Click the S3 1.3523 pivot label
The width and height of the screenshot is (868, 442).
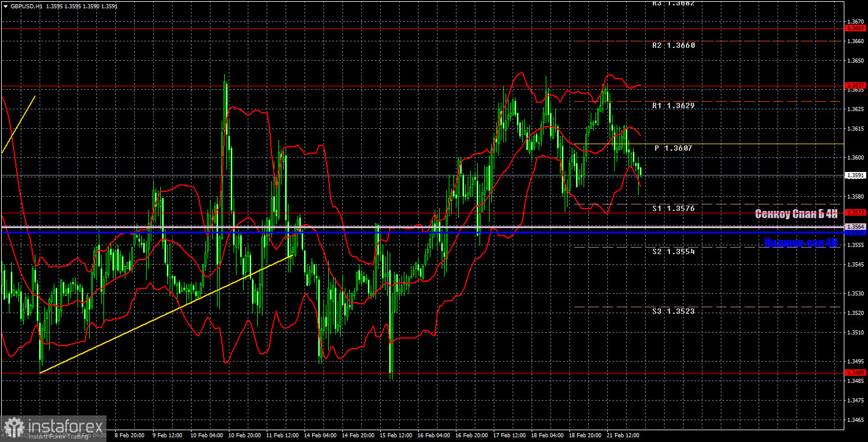673,311
